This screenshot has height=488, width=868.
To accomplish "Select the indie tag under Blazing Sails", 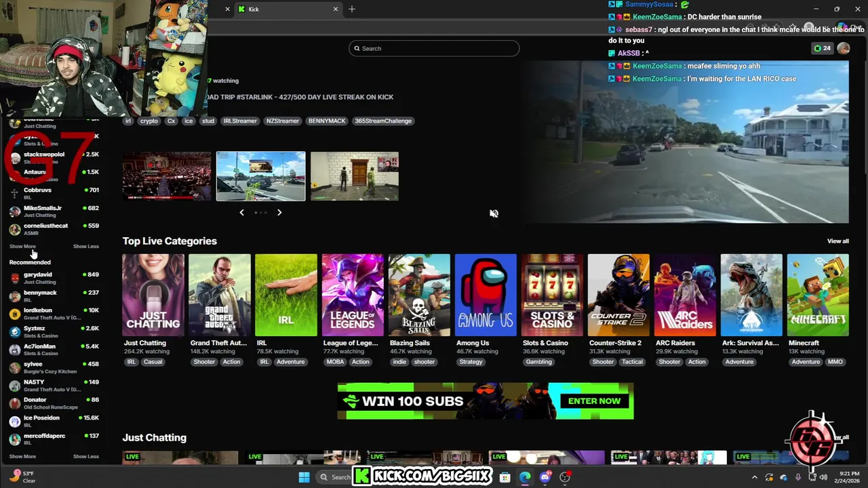I will (399, 362).
